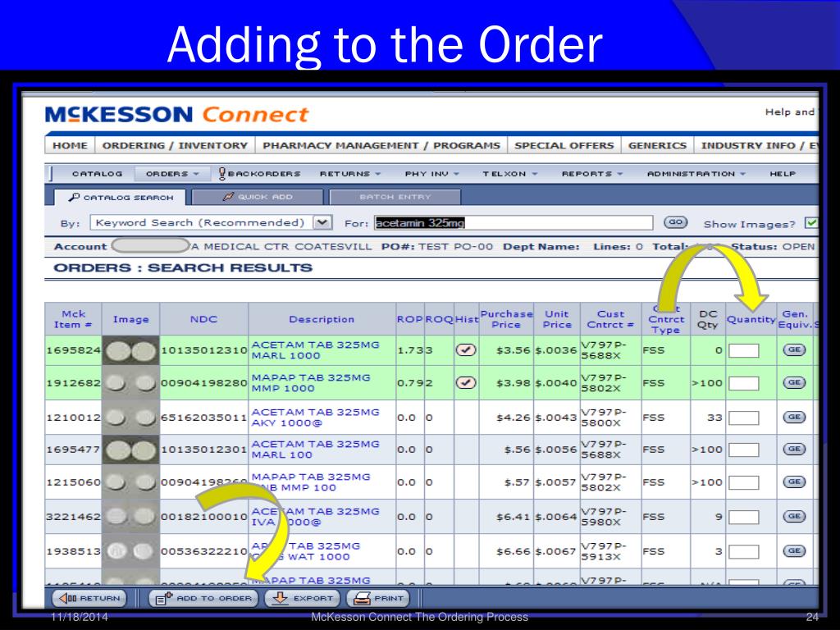The height and width of the screenshot is (630, 840).
Task: Sort by Purchase Price column header
Action: (506, 319)
